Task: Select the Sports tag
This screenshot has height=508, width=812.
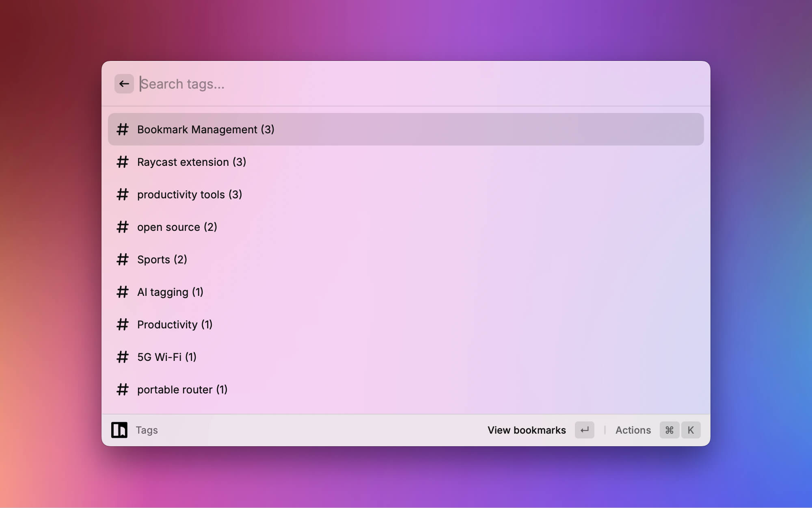Action: [x=162, y=259]
